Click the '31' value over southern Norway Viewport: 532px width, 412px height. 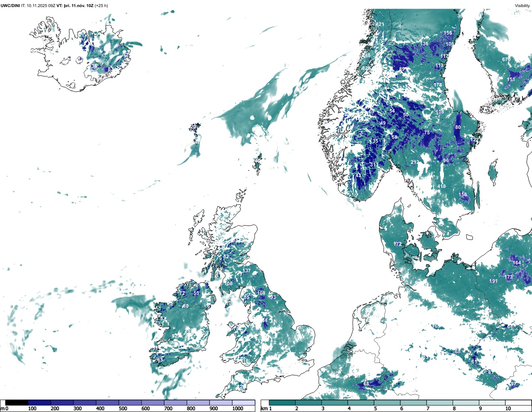(373, 165)
